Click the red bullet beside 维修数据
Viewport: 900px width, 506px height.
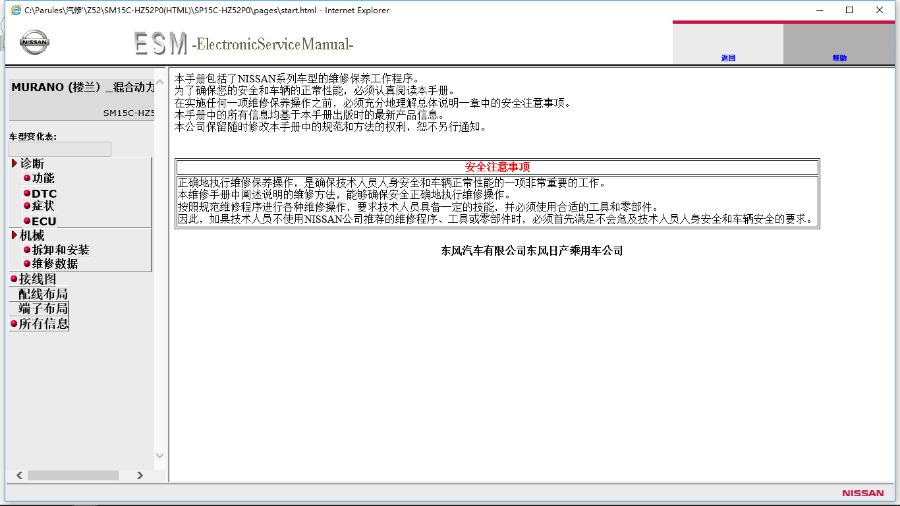[26, 263]
